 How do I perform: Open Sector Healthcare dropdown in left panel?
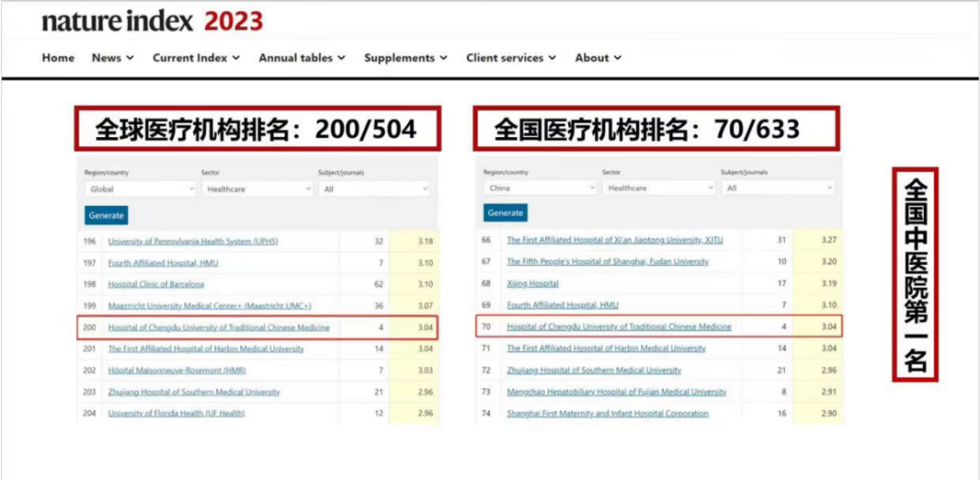click(x=257, y=188)
